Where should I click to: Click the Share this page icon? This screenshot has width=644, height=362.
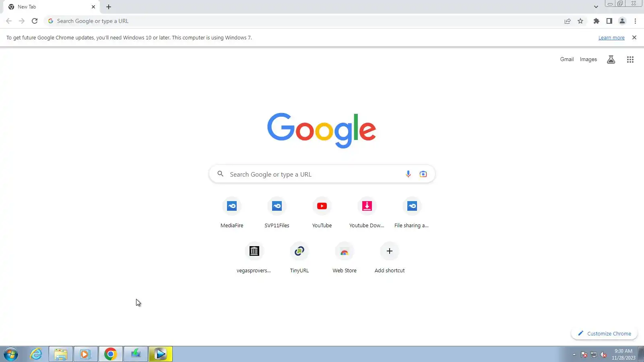coord(568,21)
